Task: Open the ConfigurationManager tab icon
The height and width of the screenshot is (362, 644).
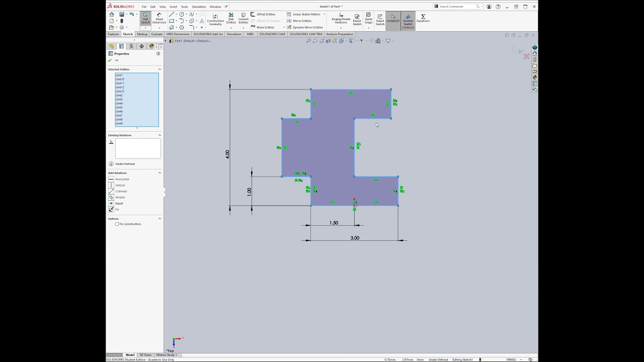Action: coord(131,46)
